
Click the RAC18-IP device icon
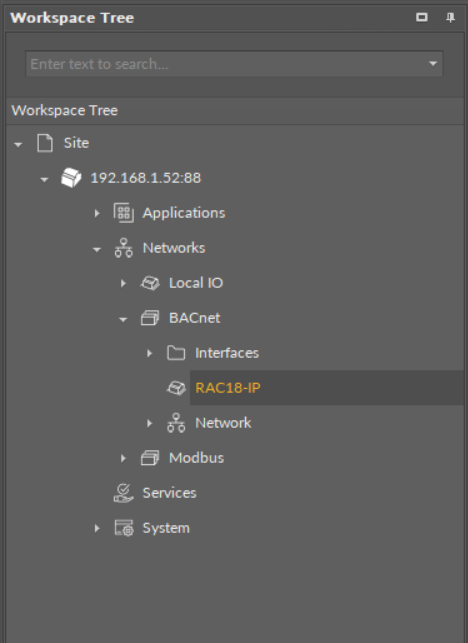(176, 388)
